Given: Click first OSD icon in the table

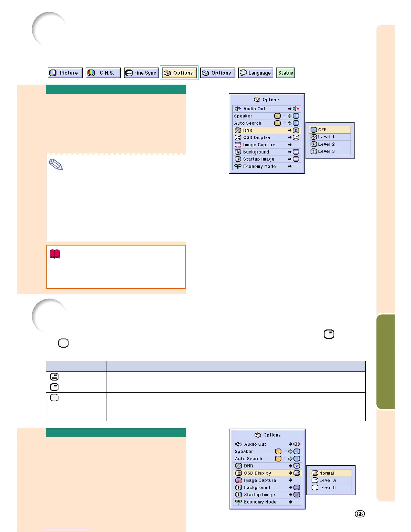Looking at the screenshot, I should 54,377.
